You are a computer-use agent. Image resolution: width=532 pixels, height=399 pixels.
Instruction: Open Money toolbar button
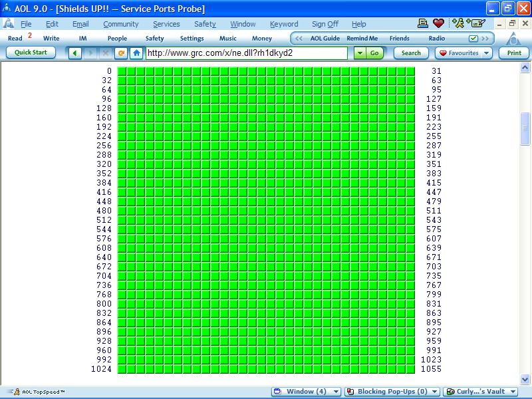click(261, 39)
